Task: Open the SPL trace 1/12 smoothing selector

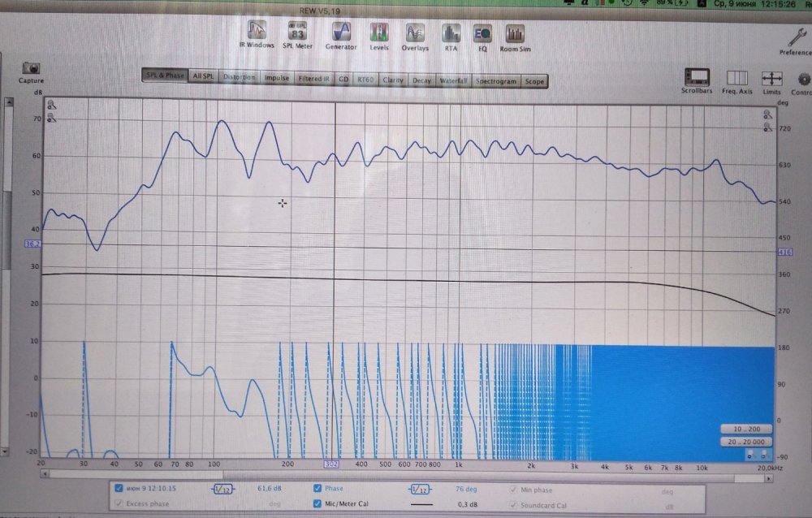Action: (x=222, y=489)
